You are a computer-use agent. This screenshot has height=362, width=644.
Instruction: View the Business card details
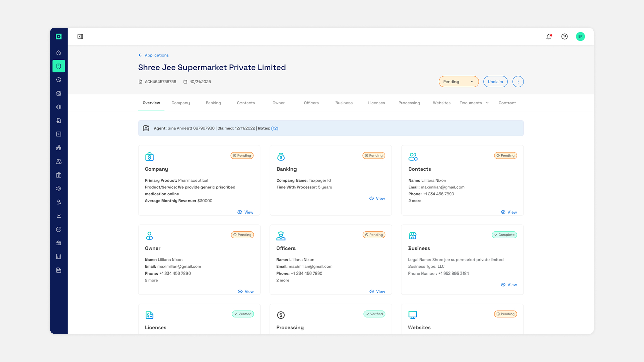[509, 285]
